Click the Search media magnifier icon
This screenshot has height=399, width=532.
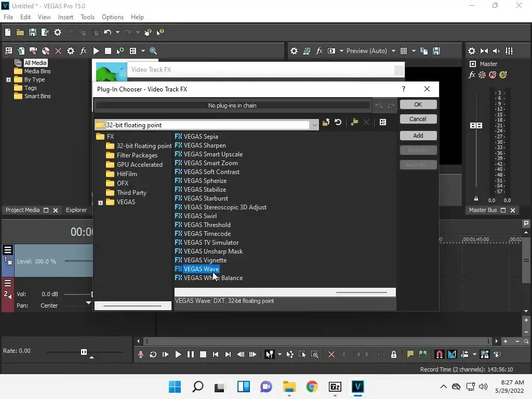tap(153, 51)
